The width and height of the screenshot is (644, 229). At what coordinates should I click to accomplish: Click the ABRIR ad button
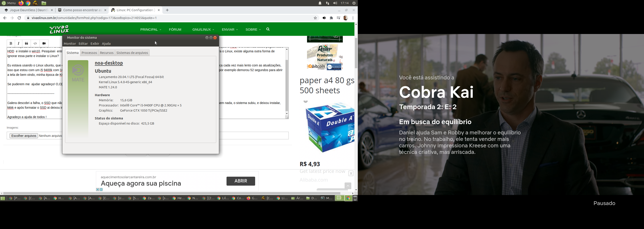[241, 181]
